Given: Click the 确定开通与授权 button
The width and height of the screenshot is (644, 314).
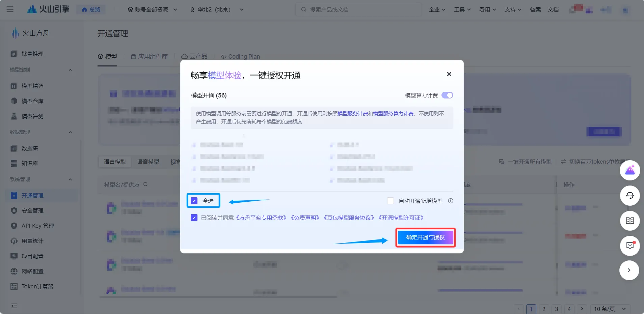Looking at the screenshot, I should 425,237.
